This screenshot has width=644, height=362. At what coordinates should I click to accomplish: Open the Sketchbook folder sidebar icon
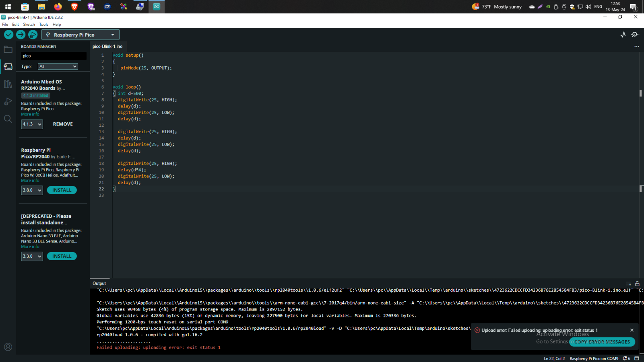point(8,49)
